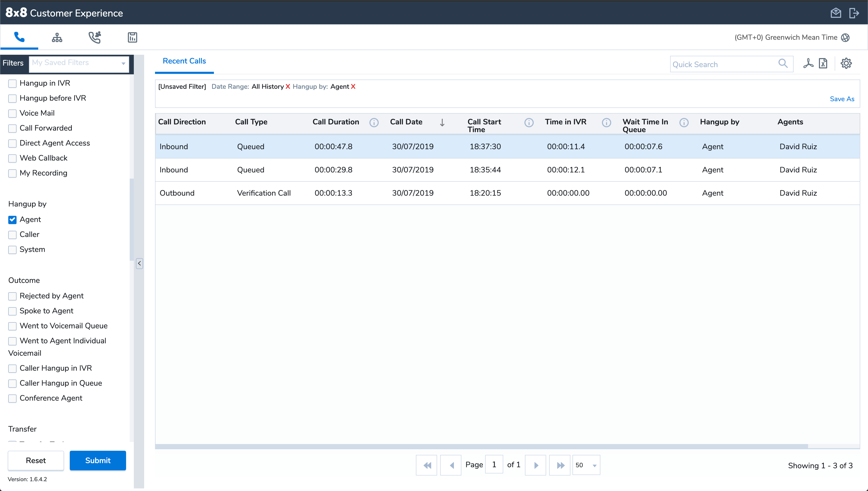Click the logout icon
868x491 pixels.
point(854,13)
